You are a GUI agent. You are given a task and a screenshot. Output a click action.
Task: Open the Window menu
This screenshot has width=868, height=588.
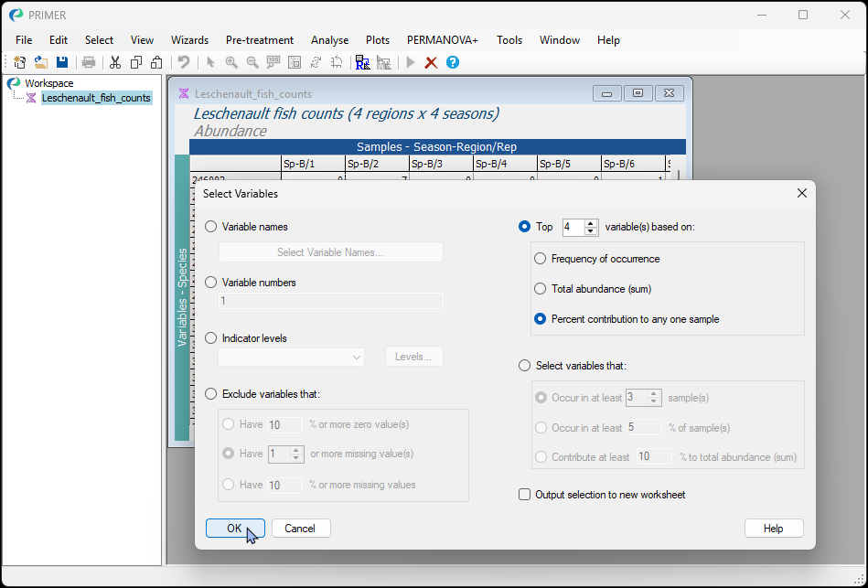(560, 40)
